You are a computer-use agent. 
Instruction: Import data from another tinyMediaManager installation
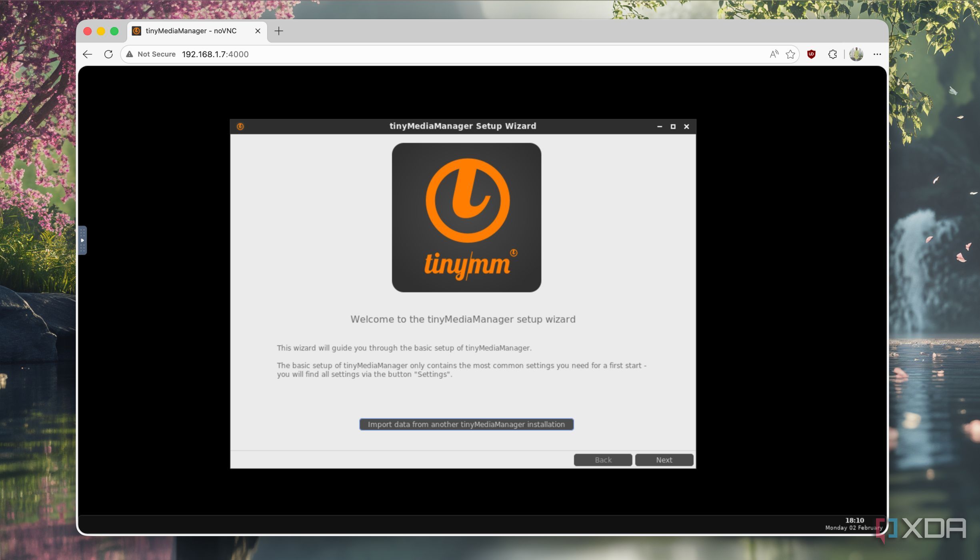click(x=466, y=424)
